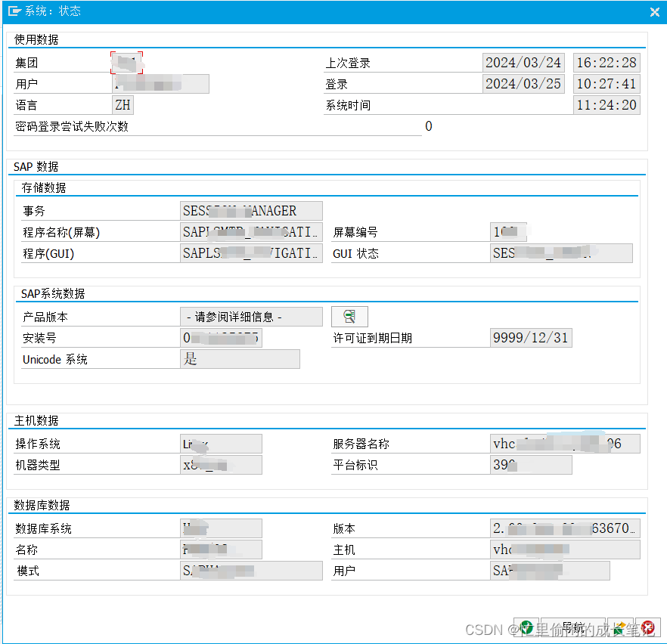Click the 上次登录 label
Screen dimensions: 667x644
[348, 63]
